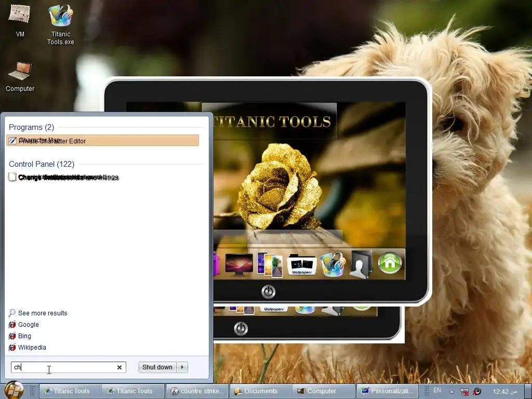532x399 pixels.
Task: Open the black user folder icon in front window
Action: (362, 264)
